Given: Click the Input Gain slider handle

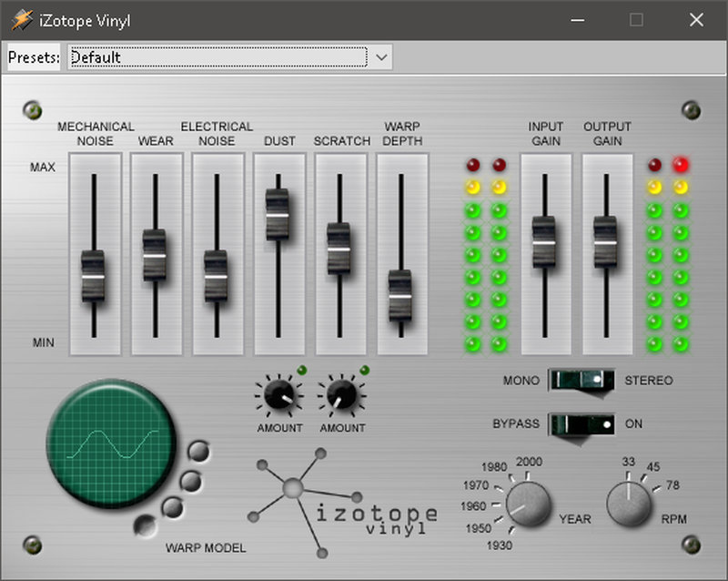Looking at the screenshot, I should point(544,242).
